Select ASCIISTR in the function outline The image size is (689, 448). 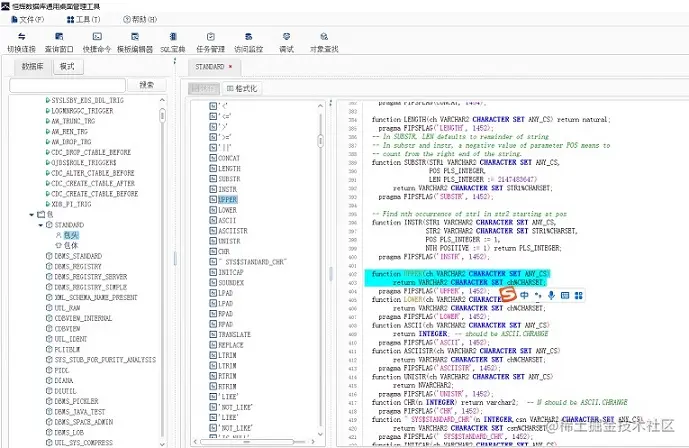tap(233, 231)
